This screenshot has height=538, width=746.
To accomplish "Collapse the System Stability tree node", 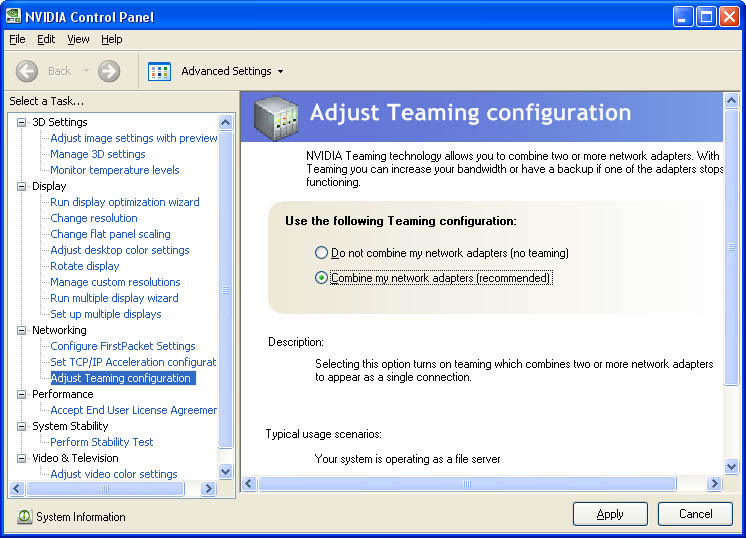I will pos(21,426).
